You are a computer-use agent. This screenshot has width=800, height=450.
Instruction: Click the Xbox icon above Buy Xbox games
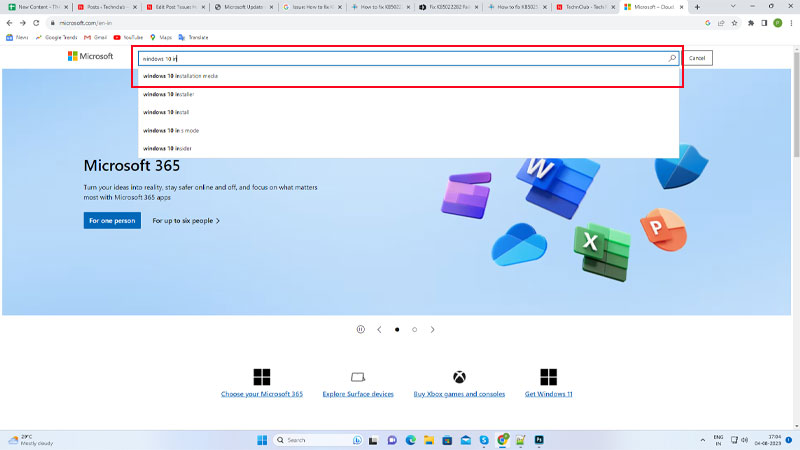coord(459,377)
